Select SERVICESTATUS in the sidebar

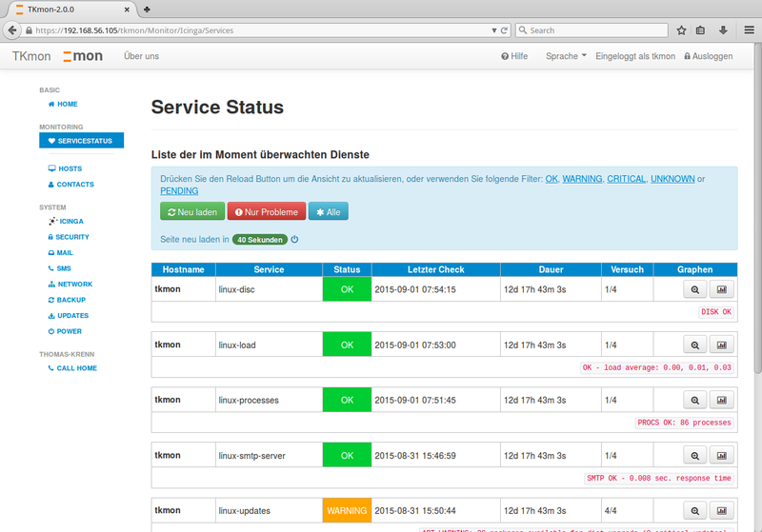(x=81, y=140)
